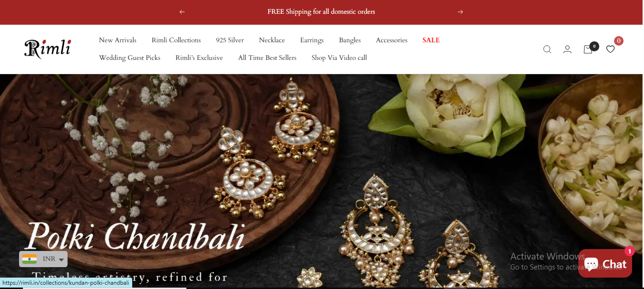Open All Time Best Sellers page
The image size is (644, 289).
(x=267, y=58)
